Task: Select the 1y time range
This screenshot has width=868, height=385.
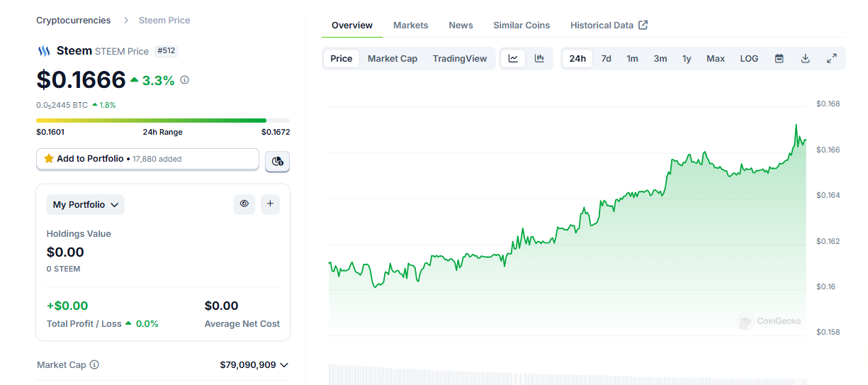Action: coord(687,59)
